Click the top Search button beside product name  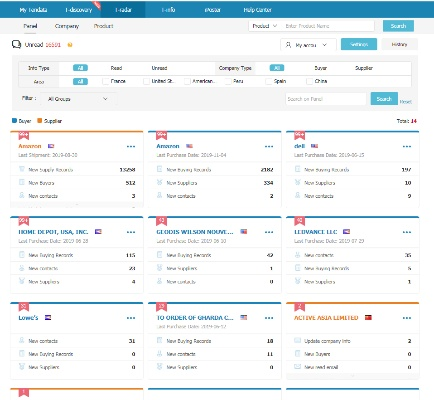point(398,26)
